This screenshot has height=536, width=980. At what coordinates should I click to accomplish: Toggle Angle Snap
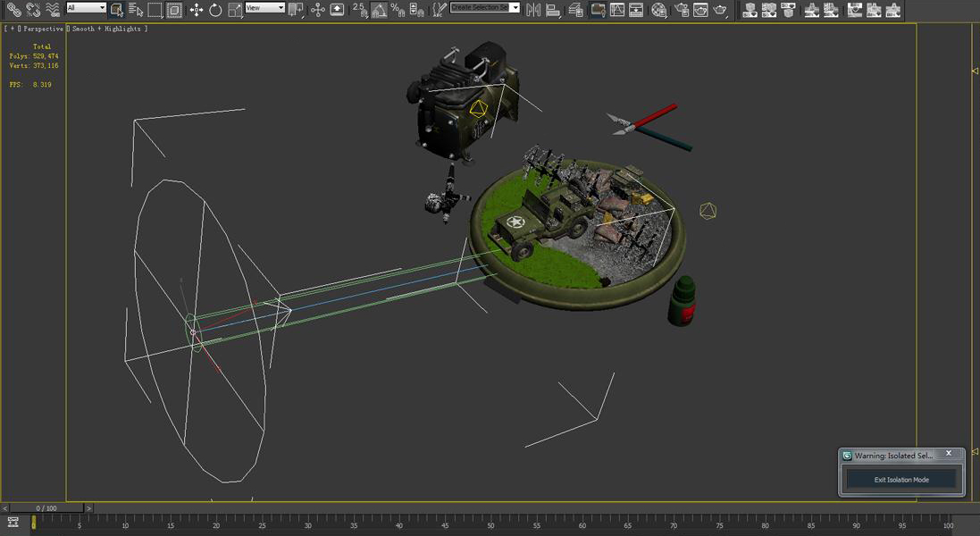379,9
